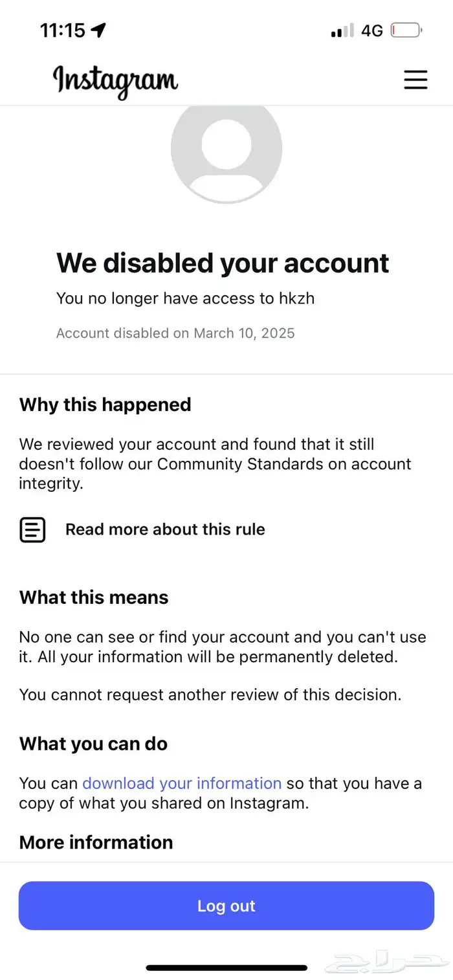Screen dimensions: 453x980
Task: Tap the We disabled your account heading
Action: click(x=223, y=263)
